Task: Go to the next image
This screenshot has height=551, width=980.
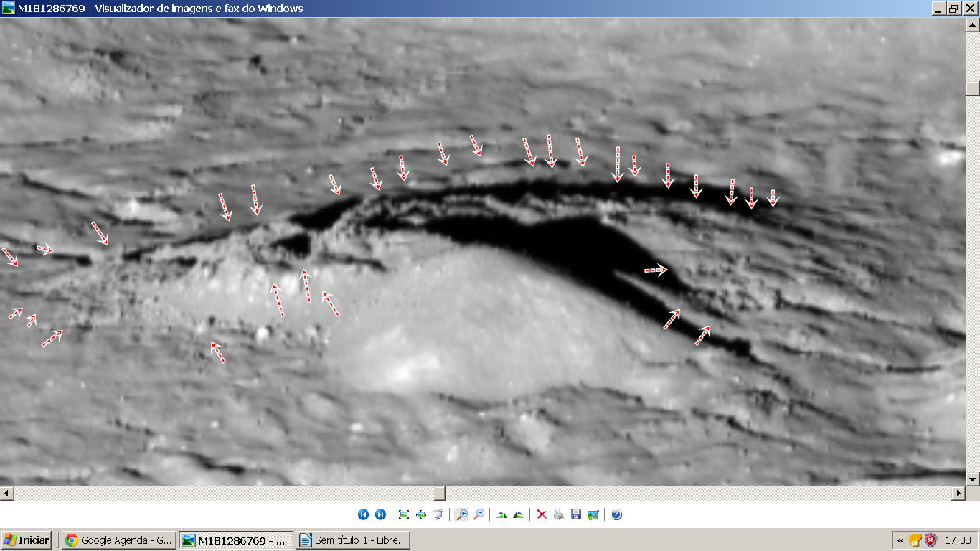Action: (x=380, y=514)
